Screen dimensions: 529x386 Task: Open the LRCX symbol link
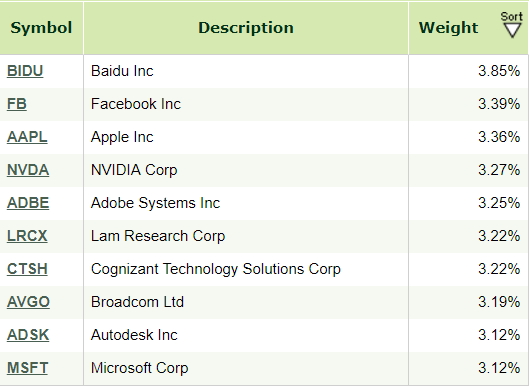click(x=27, y=236)
